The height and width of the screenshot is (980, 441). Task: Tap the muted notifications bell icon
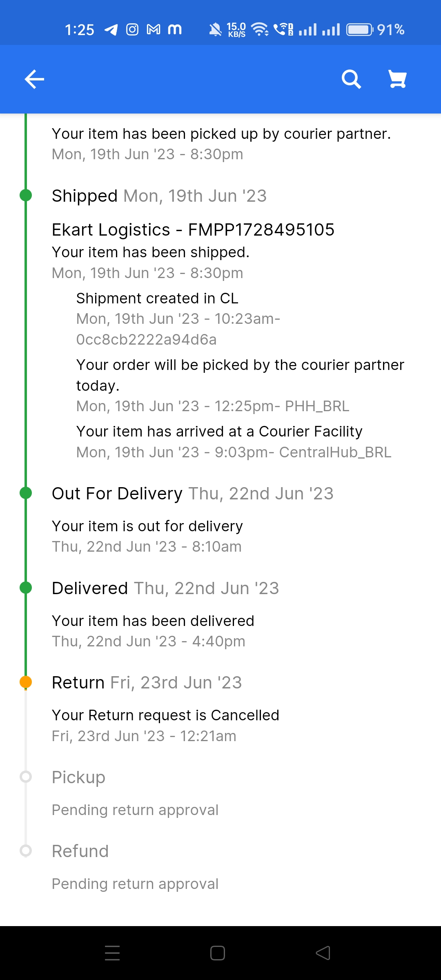(x=215, y=29)
